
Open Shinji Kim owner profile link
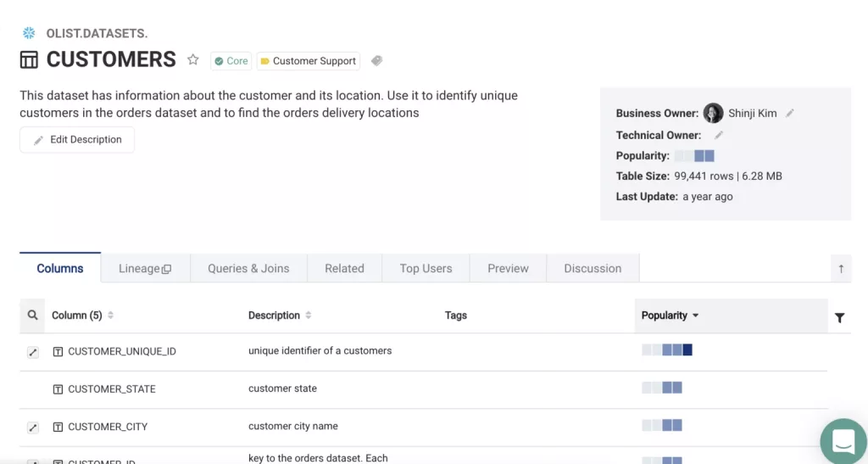click(753, 113)
